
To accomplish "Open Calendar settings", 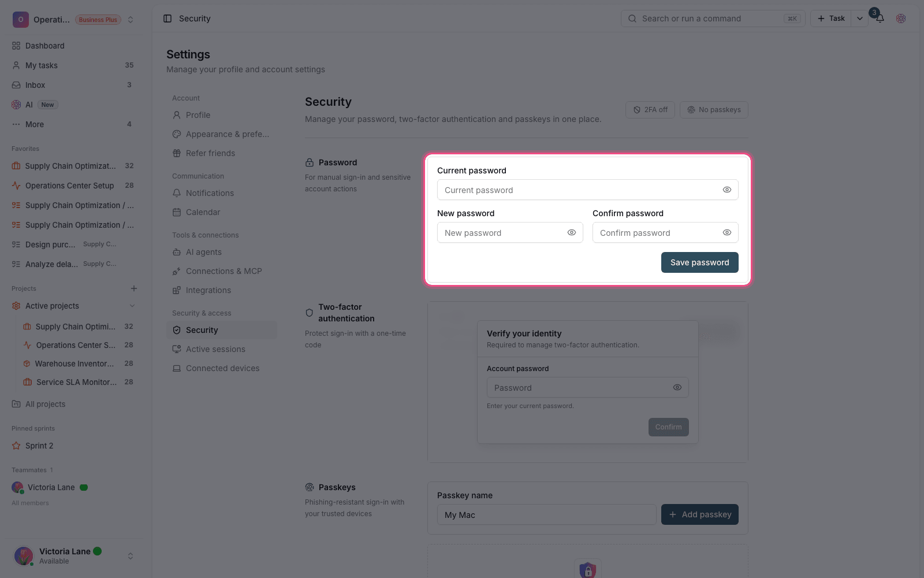I will point(222,212).
